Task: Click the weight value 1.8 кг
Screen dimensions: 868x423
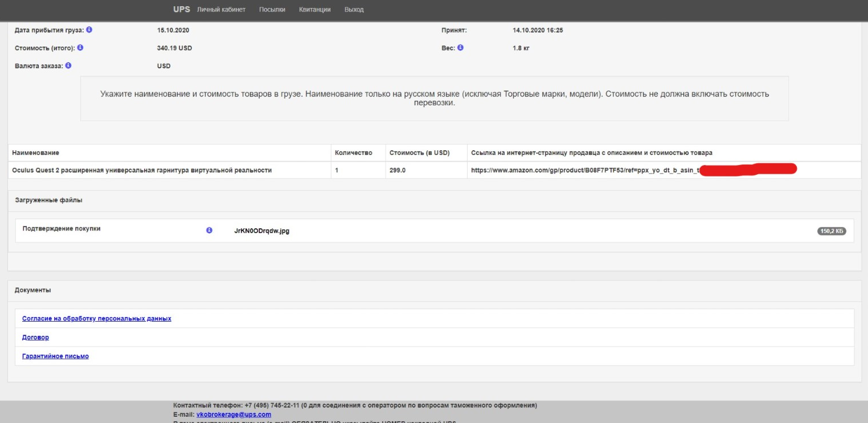Action: click(x=521, y=48)
